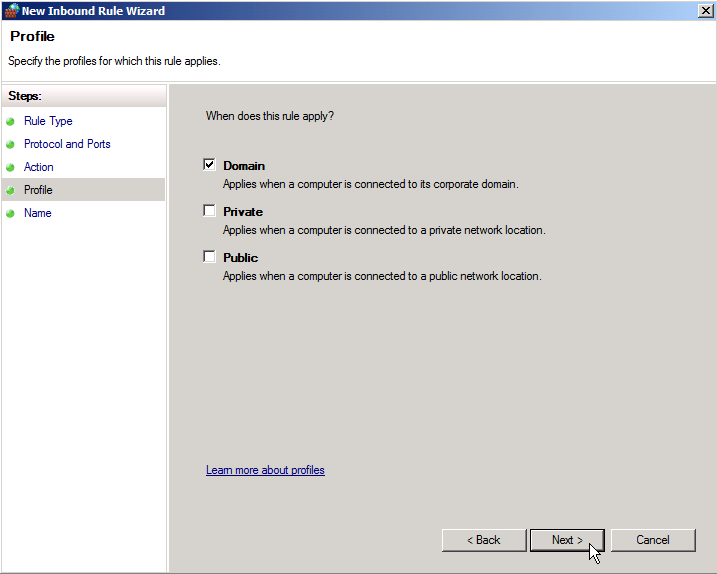The height and width of the screenshot is (574, 717).
Task: Click the public network location description
Action: [382, 276]
